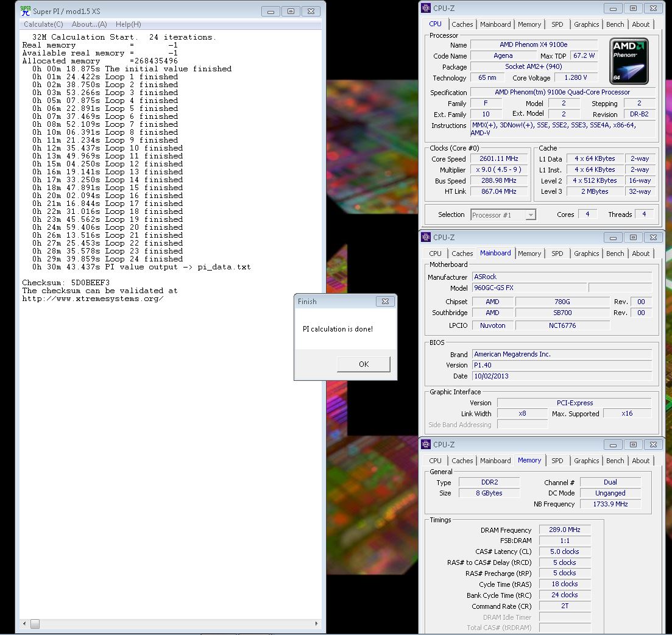
Task: Click the CPU-Z icon in the Memory window
Action: coord(426,445)
